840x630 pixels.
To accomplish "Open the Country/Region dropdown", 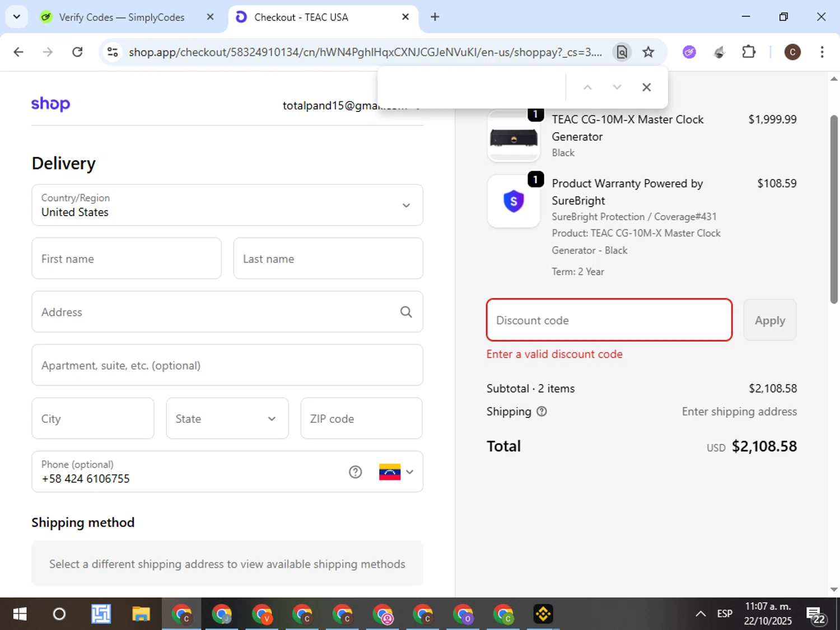I will [x=227, y=205].
